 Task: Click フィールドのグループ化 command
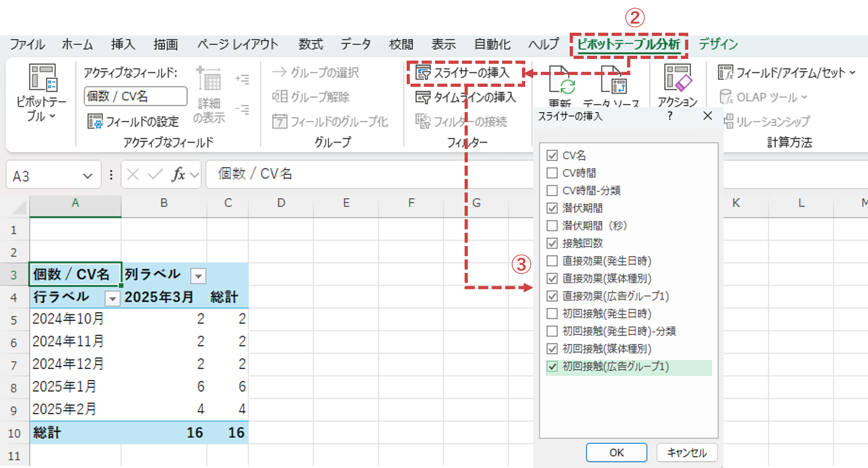[x=330, y=122]
